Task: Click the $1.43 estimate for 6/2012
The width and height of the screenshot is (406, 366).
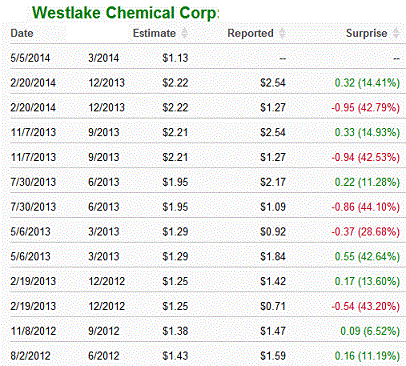Action: (175, 356)
